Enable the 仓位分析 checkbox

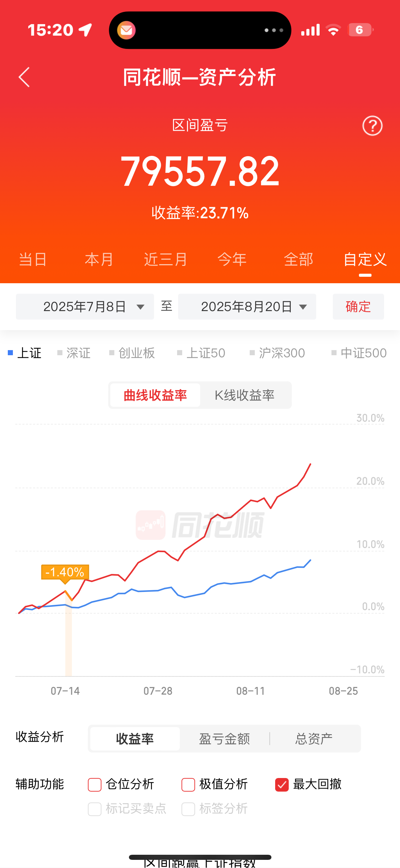[x=95, y=784]
